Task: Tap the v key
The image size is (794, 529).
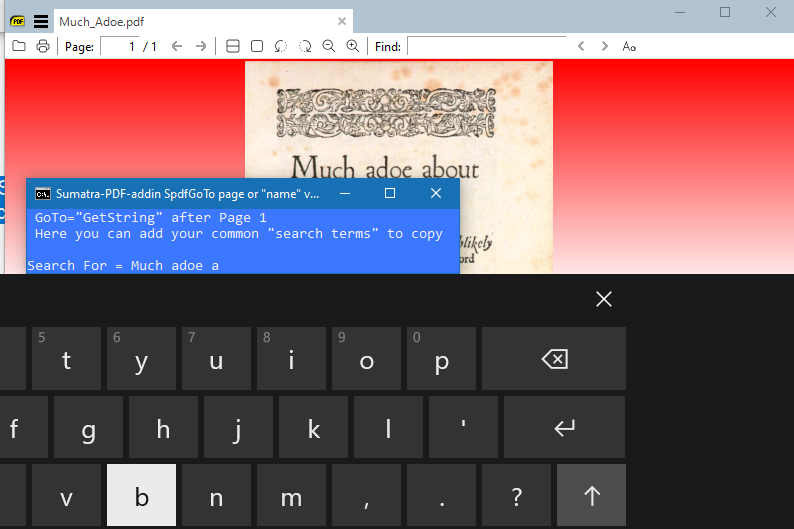Action: click(66, 496)
